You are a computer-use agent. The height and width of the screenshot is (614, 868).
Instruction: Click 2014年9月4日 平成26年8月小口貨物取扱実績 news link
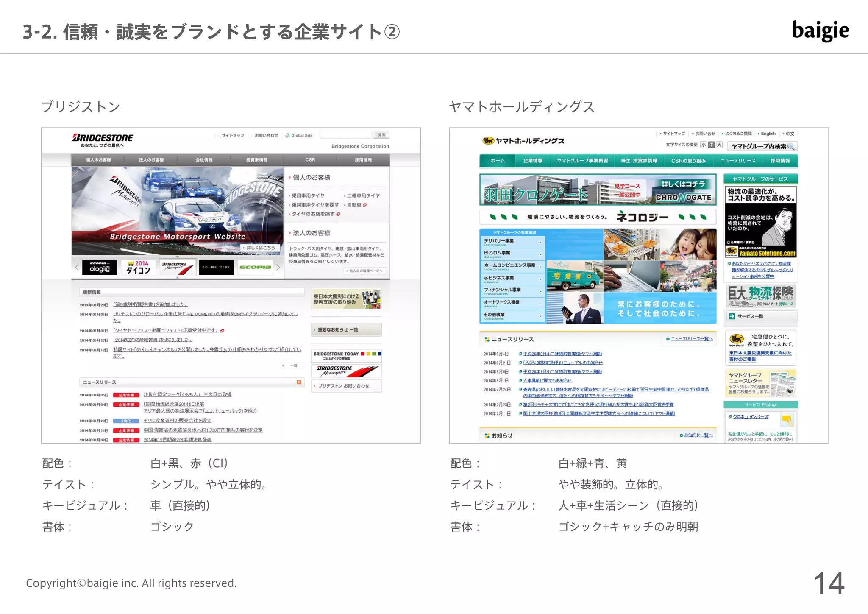coord(562,354)
